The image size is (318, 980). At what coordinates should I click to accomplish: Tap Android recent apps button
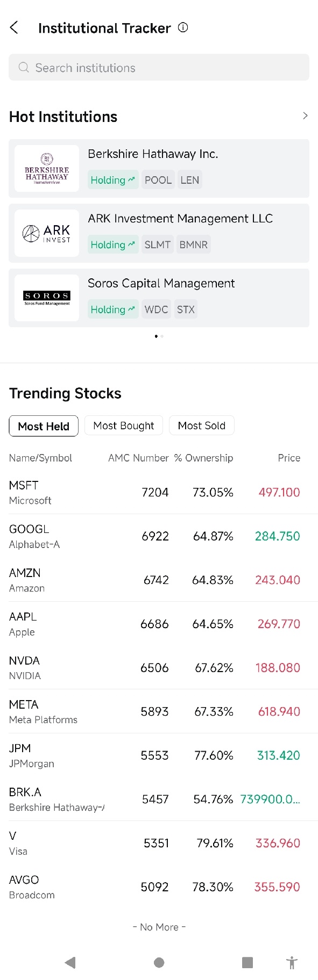coord(248,962)
